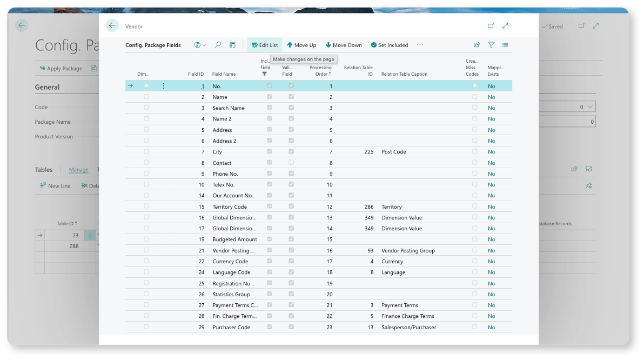Toggle Included Field checkbox for Purchaser Code row
The width and height of the screenshot is (644, 360).
(x=270, y=326)
